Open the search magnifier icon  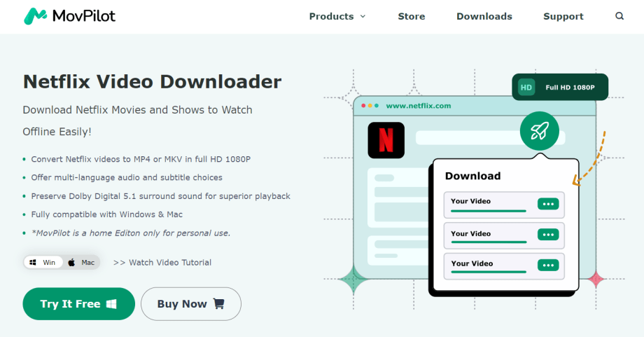coord(619,16)
